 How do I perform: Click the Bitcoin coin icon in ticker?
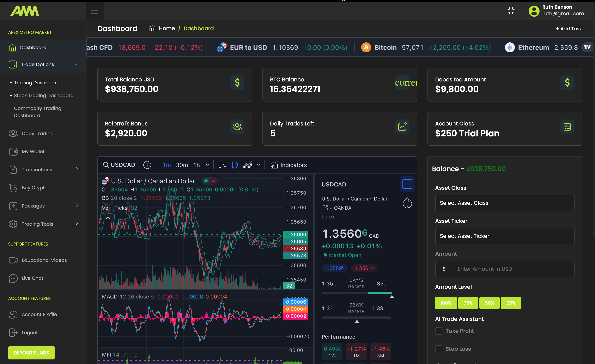coord(366,47)
